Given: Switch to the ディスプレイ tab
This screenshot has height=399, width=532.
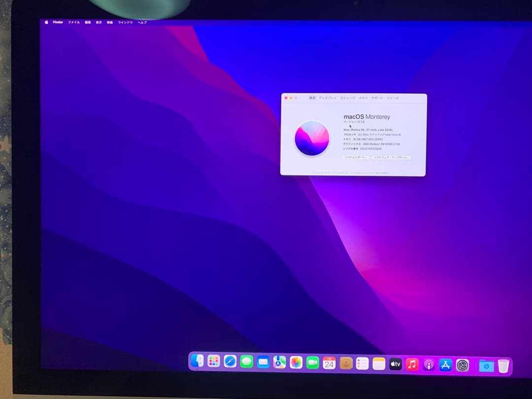Looking at the screenshot, I should point(328,98).
